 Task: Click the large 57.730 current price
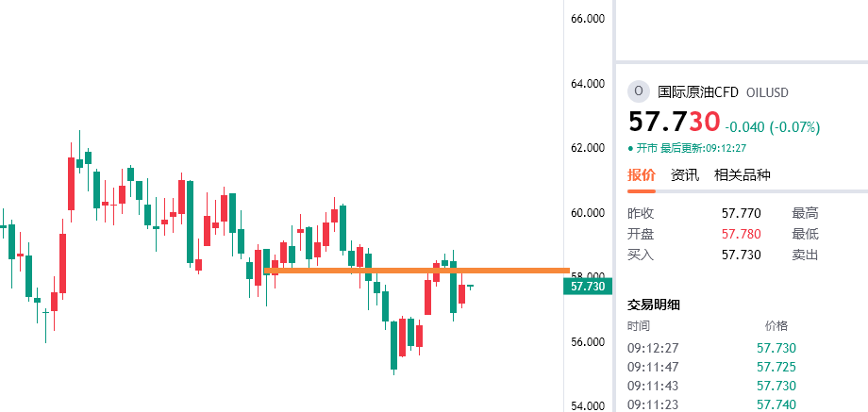tap(675, 123)
